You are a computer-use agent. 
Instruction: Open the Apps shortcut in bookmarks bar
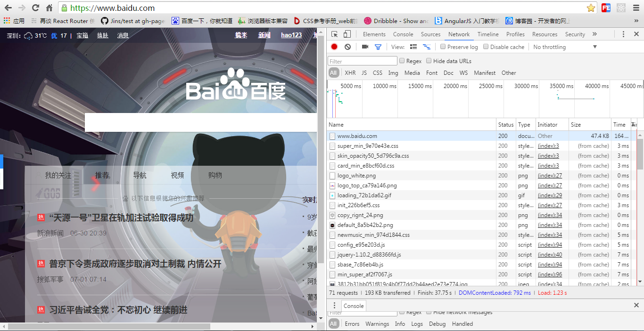point(14,21)
